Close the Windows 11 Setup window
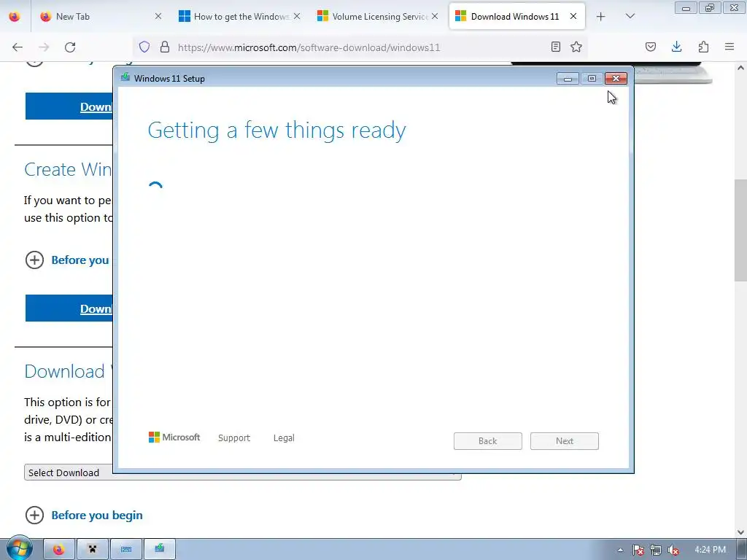 (616, 79)
